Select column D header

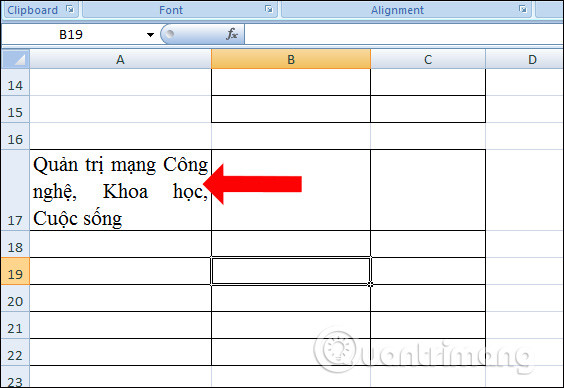point(524,59)
